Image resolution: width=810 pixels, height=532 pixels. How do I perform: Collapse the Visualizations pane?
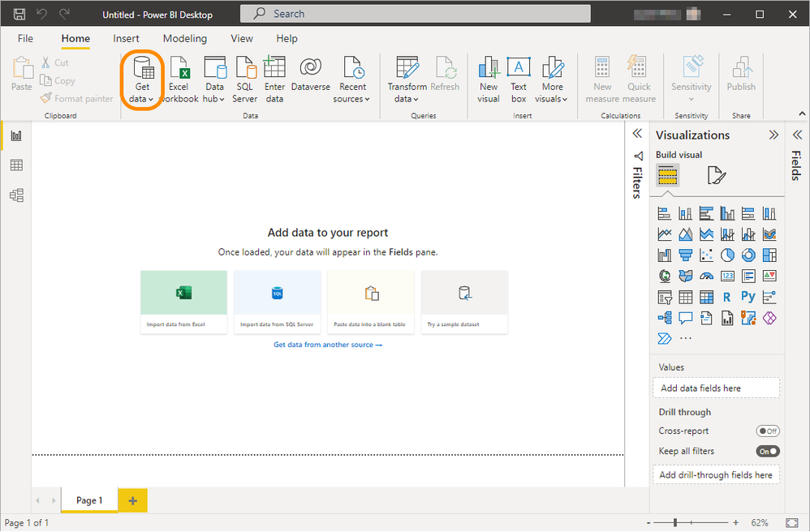pyautogui.click(x=773, y=135)
